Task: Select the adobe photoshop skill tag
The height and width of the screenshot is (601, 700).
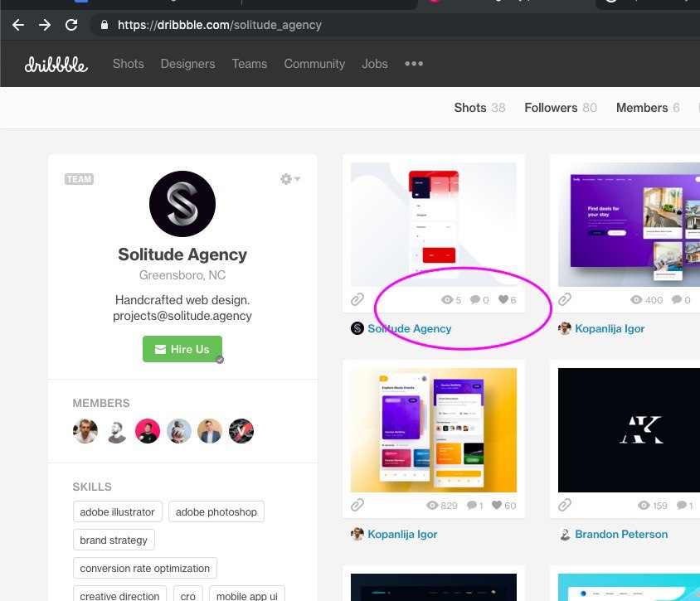Action: [216, 511]
